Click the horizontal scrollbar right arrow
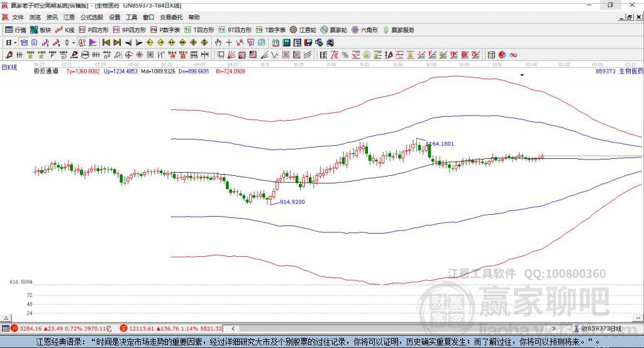This screenshot has height=348, width=644. pyautogui.click(x=553, y=329)
